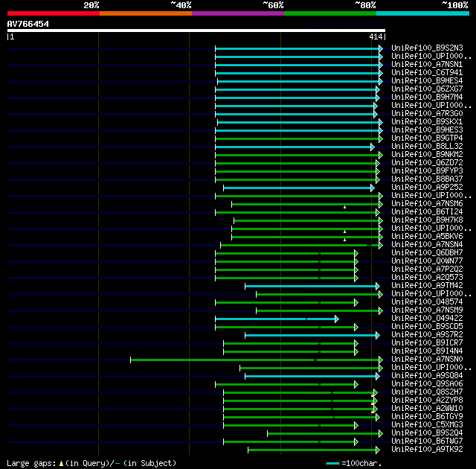Select the UniRef100_A2WW10 label
The image size is (476, 469).
coord(427,409)
